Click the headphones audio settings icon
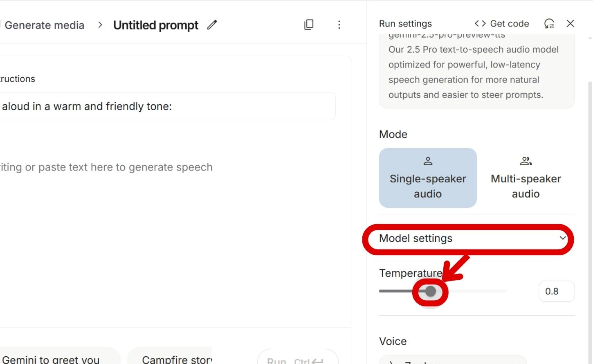593x364 pixels. (x=549, y=24)
